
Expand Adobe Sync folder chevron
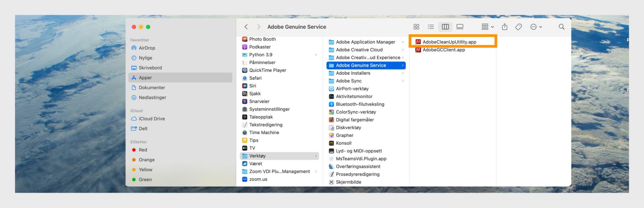403,81
